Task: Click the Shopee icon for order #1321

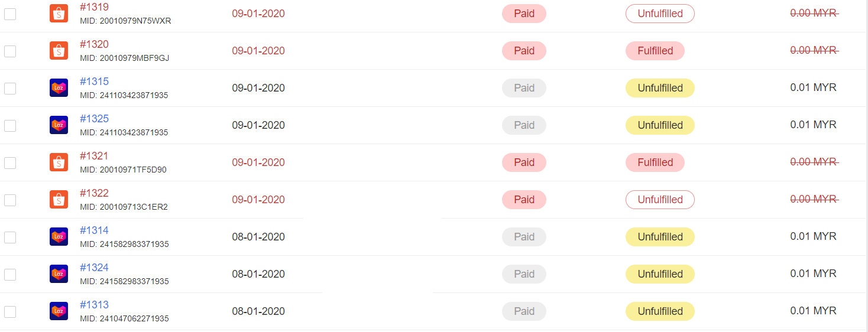Action: 59,162
